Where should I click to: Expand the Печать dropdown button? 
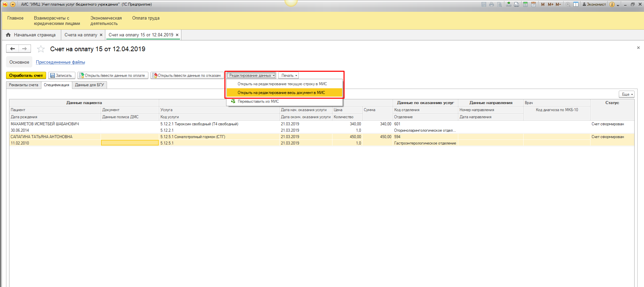(289, 75)
